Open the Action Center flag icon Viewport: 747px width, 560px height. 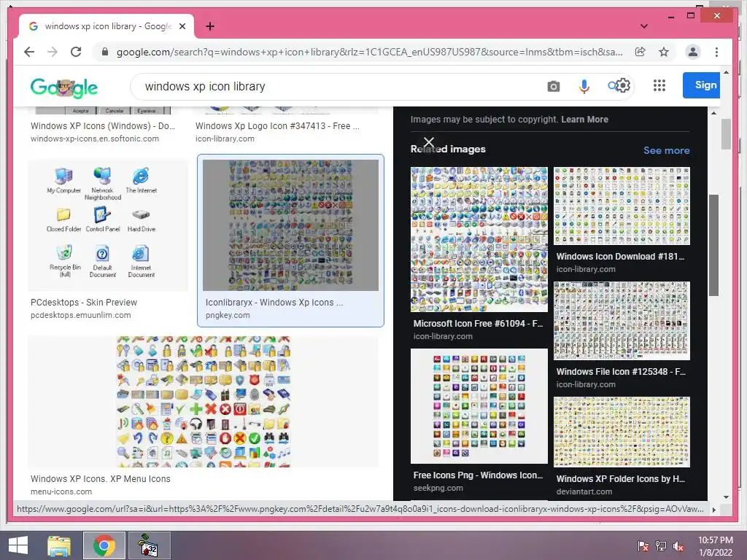coord(643,546)
